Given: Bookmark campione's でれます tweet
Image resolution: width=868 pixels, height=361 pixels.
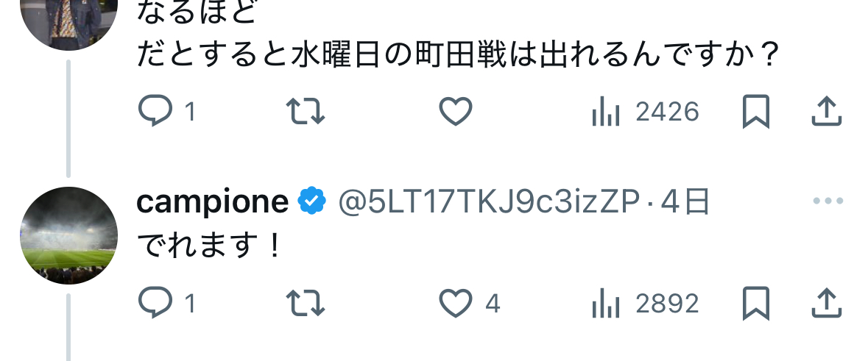Looking at the screenshot, I should pos(756,303).
